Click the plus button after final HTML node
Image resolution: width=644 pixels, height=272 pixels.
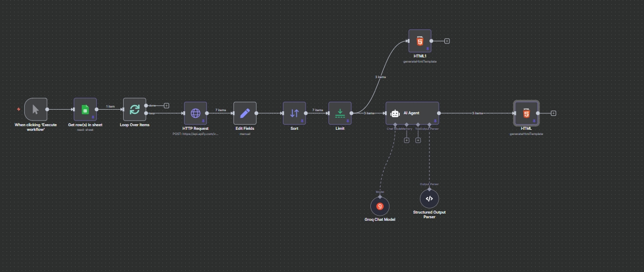553,113
